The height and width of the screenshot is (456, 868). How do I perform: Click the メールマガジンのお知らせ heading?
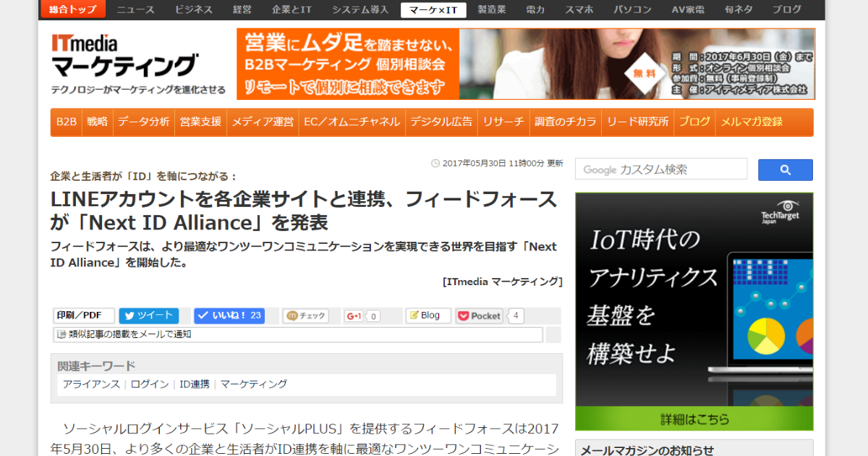(x=647, y=450)
